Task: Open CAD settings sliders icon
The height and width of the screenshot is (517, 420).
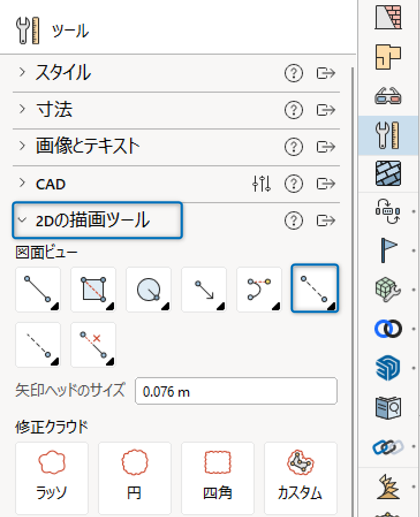Action: pos(262,183)
